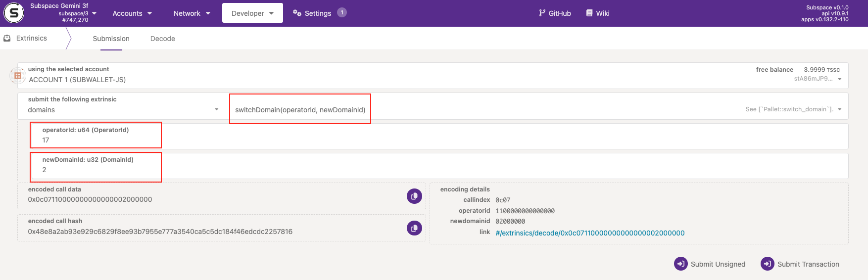Click the Settings gear icon
Image resolution: width=868 pixels, height=280 pixels.
[x=297, y=13]
